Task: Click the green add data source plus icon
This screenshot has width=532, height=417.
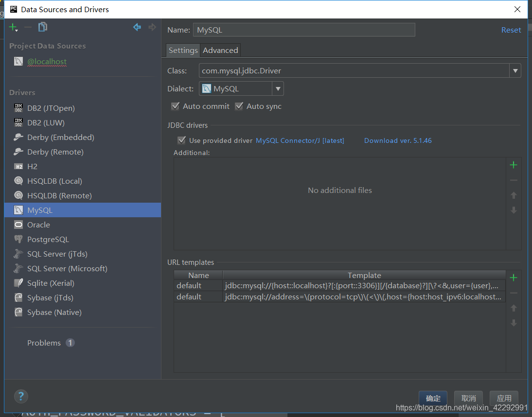Action: pos(13,27)
